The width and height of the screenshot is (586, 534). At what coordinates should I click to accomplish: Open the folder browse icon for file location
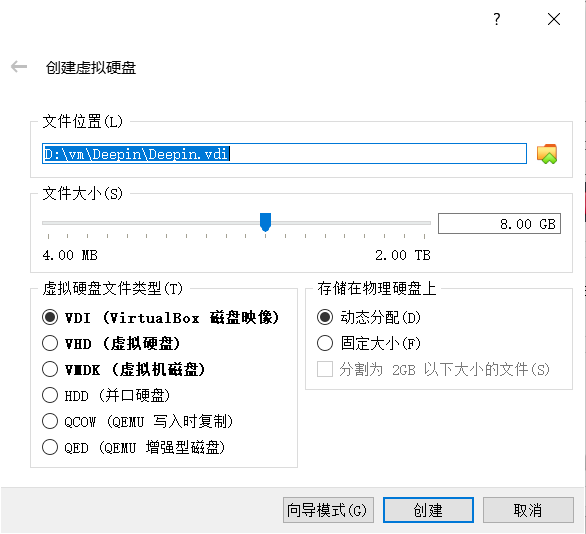(x=547, y=154)
